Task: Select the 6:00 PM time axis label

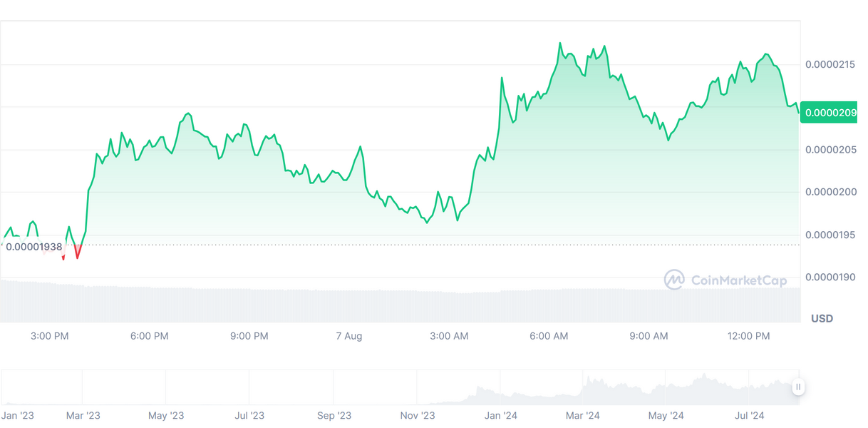Action: [150, 336]
